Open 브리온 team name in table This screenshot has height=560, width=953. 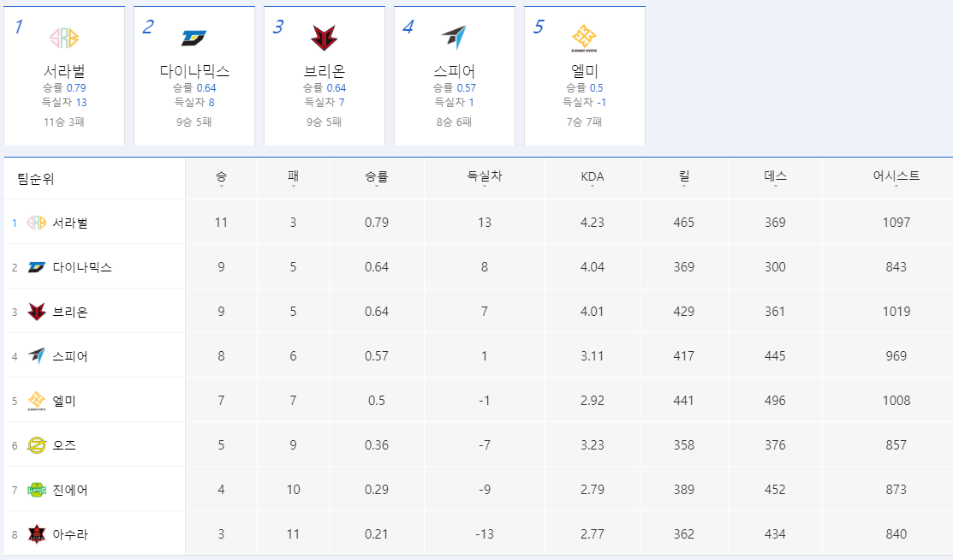70,312
